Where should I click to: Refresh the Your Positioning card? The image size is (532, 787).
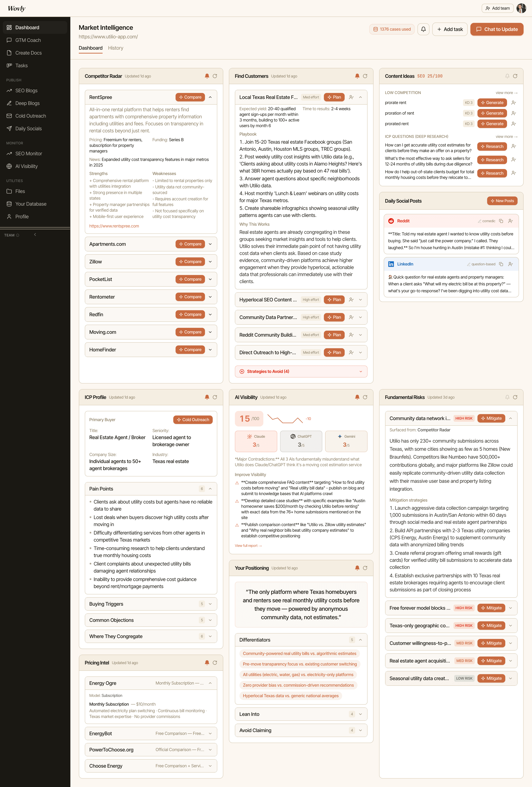point(365,568)
